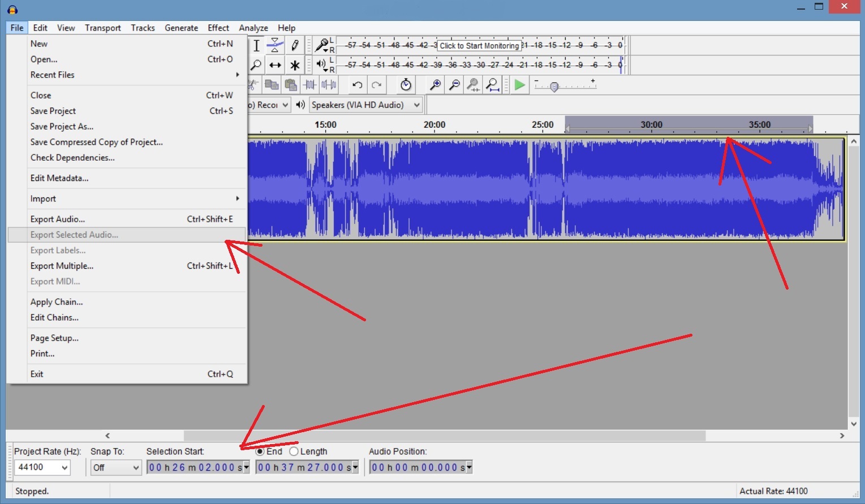The height and width of the screenshot is (504, 865).
Task: Click the vertical scrollbar down arrow
Action: click(x=854, y=424)
